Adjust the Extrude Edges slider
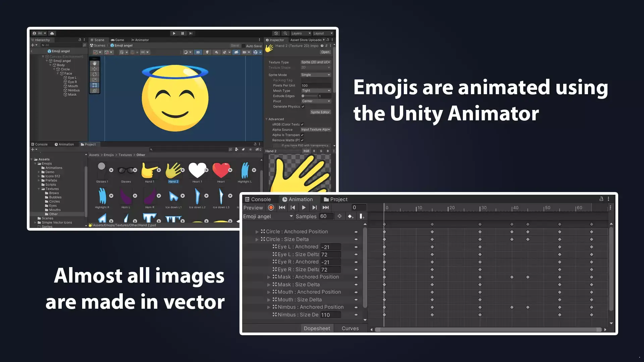The width and height of the screenshot is (644, 362). point(309,96)
